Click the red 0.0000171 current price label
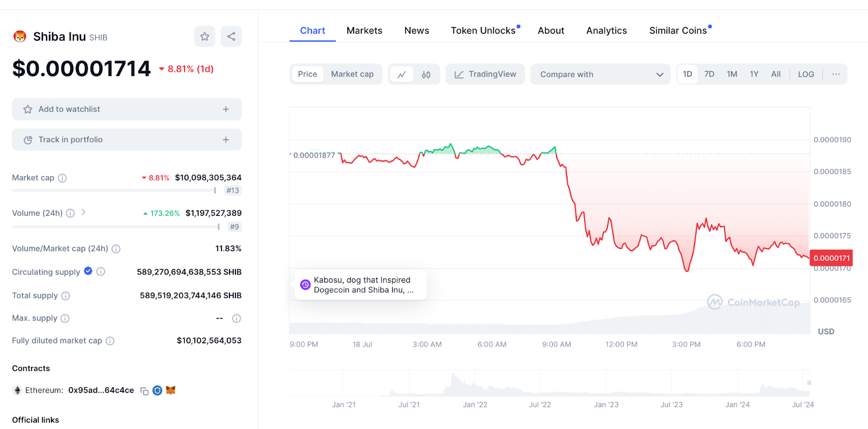 (x=831, y=258)
